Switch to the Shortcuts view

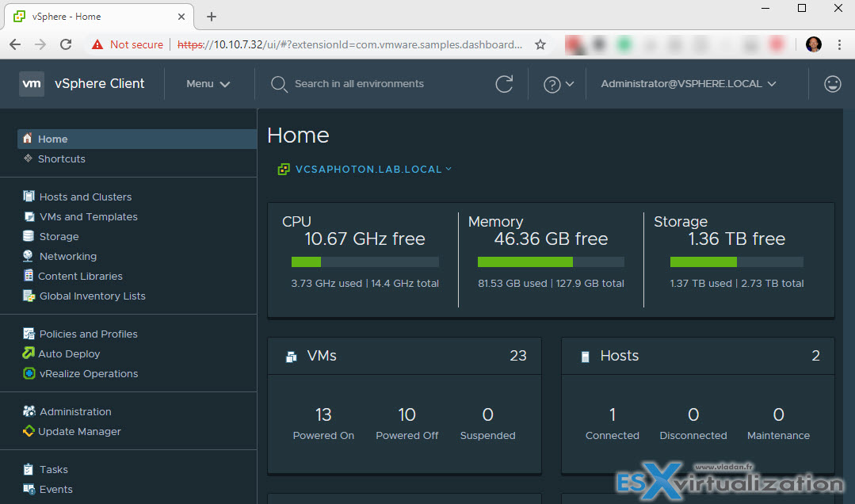click(61, 158)
